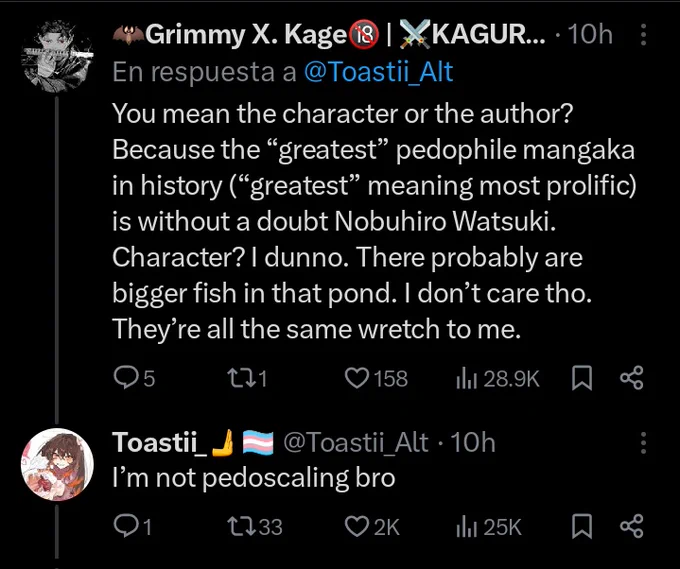Bookmark Toastii's reply tweet
680x569 pixels.
coord(582,526)
